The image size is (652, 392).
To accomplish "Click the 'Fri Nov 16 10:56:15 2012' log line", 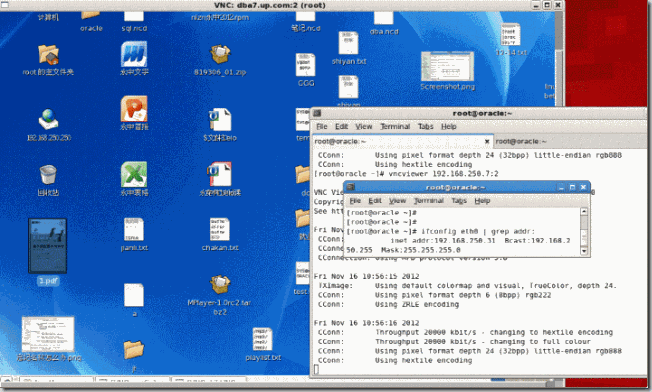I will coord(366,276).
